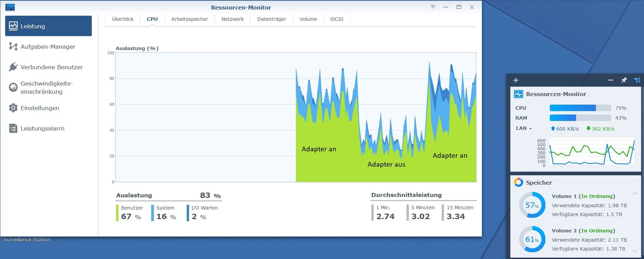
Task: Minimize the widget panel
Action: coord(611,80)
